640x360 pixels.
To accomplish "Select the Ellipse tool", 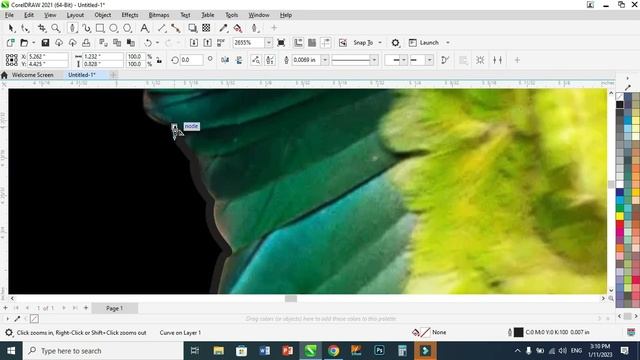I will coord(113,28).
